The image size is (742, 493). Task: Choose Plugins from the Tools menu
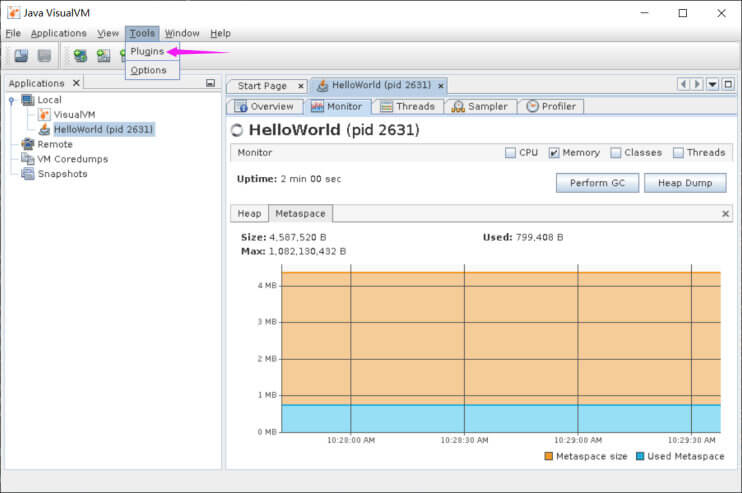pyautogui.click(x=152, y=51)
